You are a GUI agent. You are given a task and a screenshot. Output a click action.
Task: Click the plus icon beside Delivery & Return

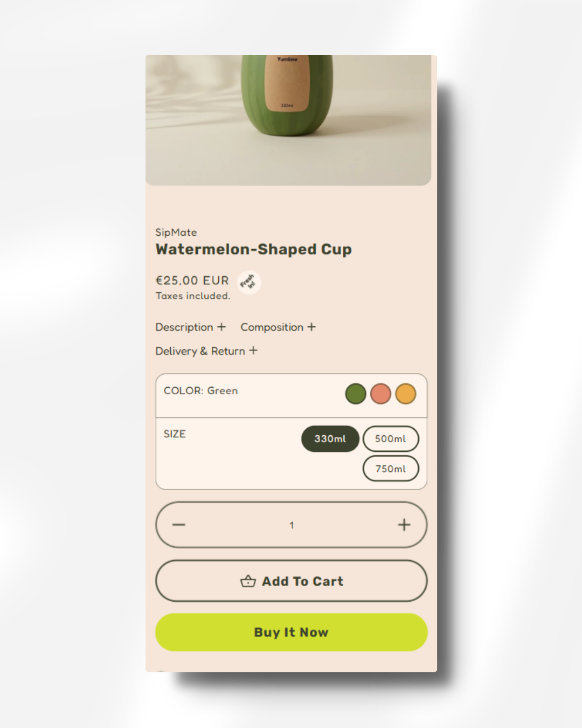(253, 351)
